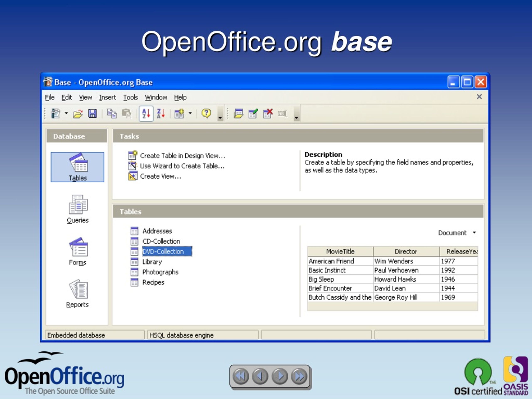532x399 pixels.
Task: Go to the previous slide button
Action: [x=260, y=376]
